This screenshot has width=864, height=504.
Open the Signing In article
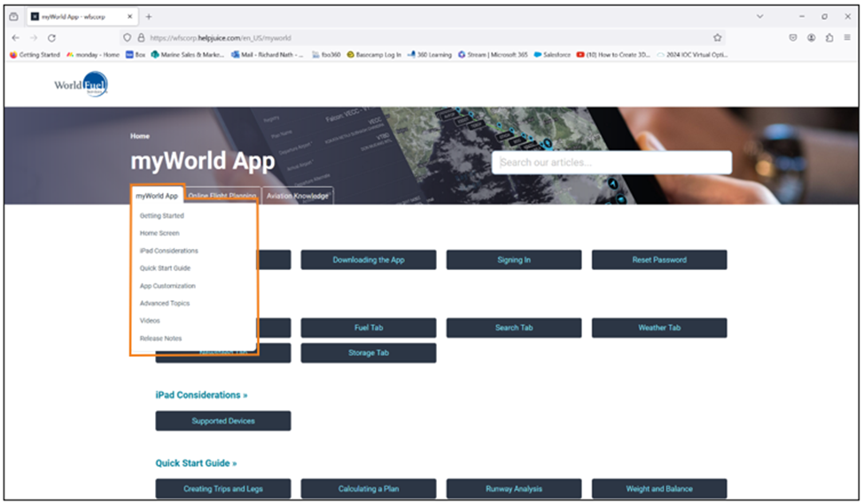(514, 260)
